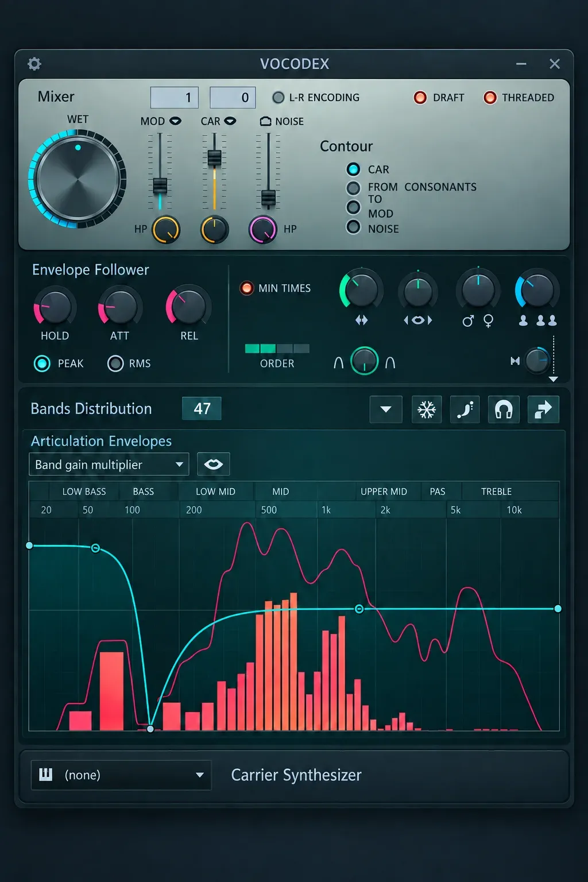Image resolution: width=588 pixels, height=882 pixels.
Task: Click the LOW MID band label
Action: 215,492
